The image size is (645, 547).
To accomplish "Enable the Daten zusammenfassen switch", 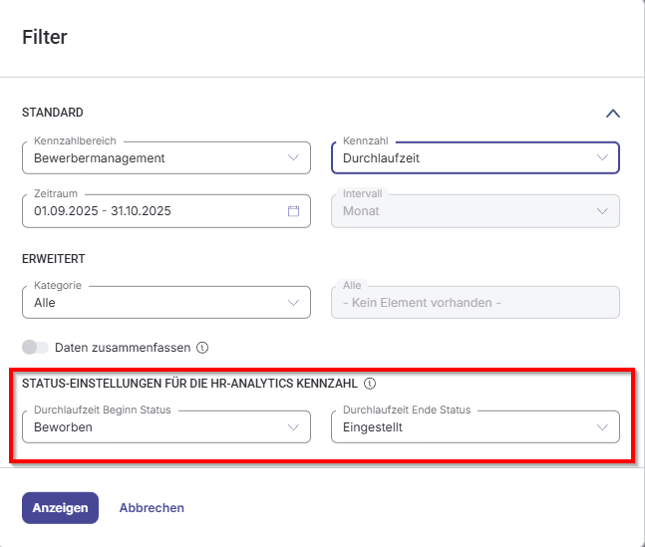I will tap(36, 347).
